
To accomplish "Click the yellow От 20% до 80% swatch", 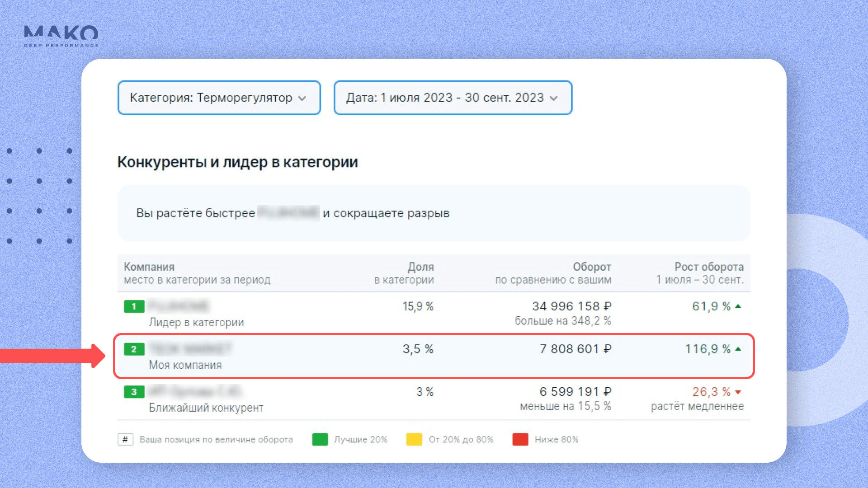I will point(414,439).
